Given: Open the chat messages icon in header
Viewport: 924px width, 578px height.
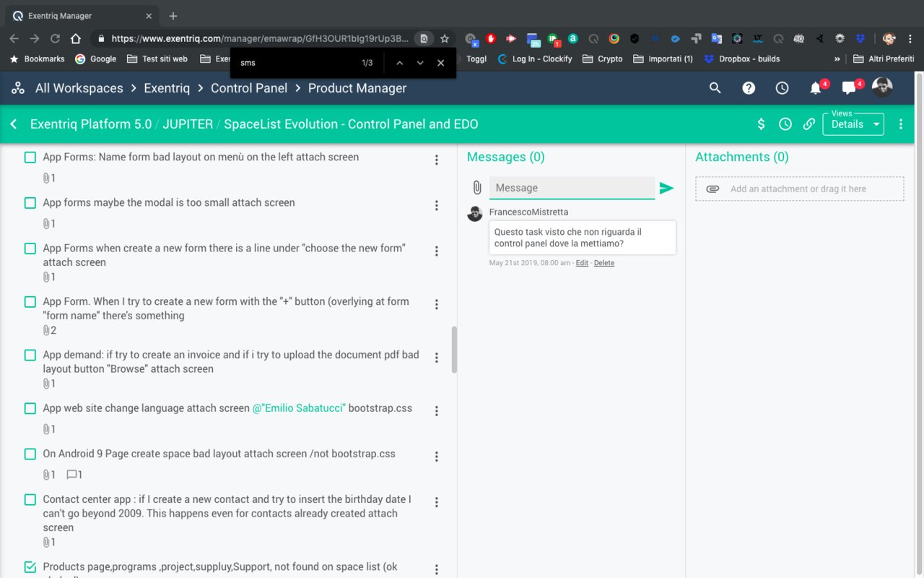Looking at the screenshot, I should 849,88.
